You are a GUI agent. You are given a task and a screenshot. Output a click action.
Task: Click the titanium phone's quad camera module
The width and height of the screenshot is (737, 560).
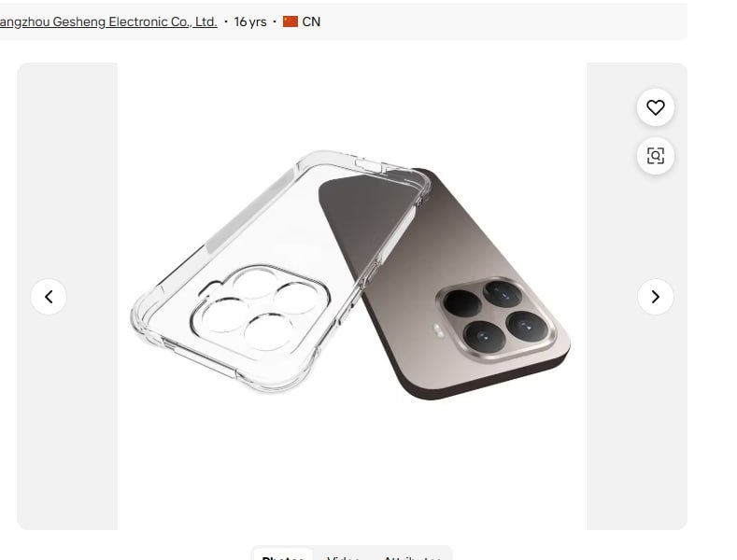[496, 319]
